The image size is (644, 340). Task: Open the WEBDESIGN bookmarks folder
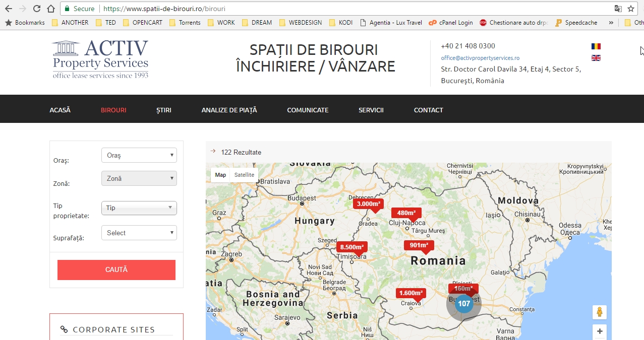click(301, 23)
